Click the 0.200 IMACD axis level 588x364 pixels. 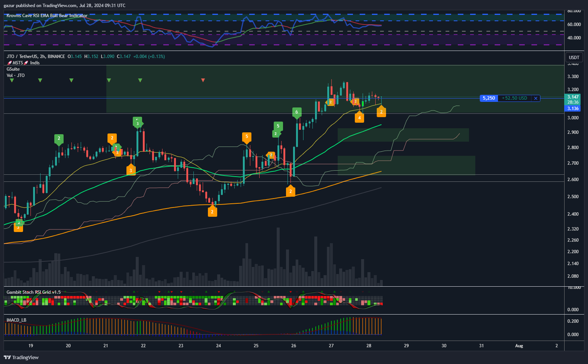tap(573, 321)
